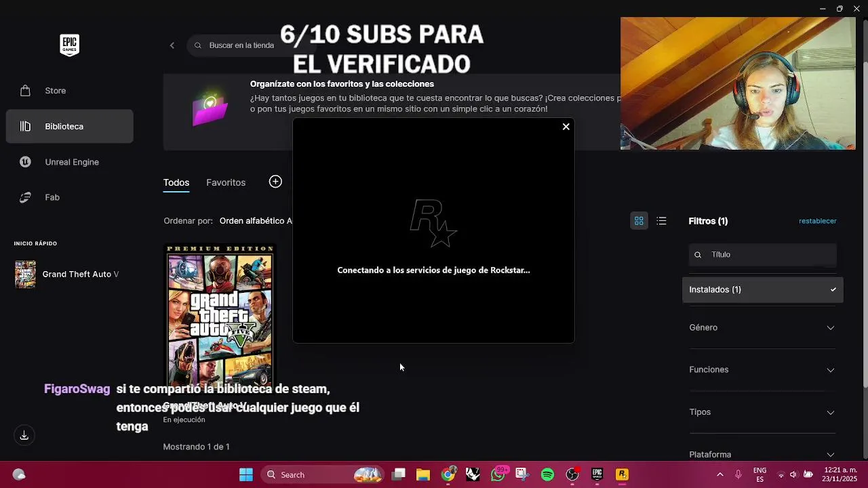Open the Biblioteca section
Image resolution: width=868 pixels, height=488 pixels.
pos(70,127)
